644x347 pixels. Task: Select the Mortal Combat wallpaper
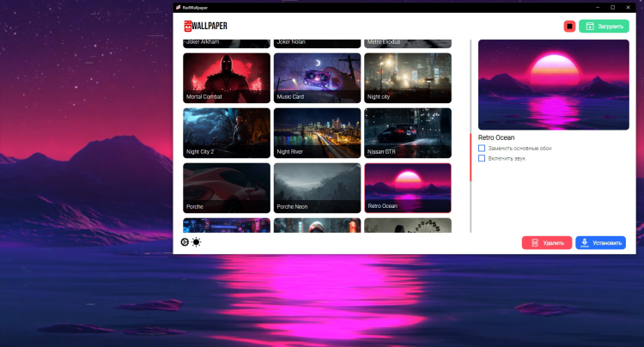click(227, 78)
